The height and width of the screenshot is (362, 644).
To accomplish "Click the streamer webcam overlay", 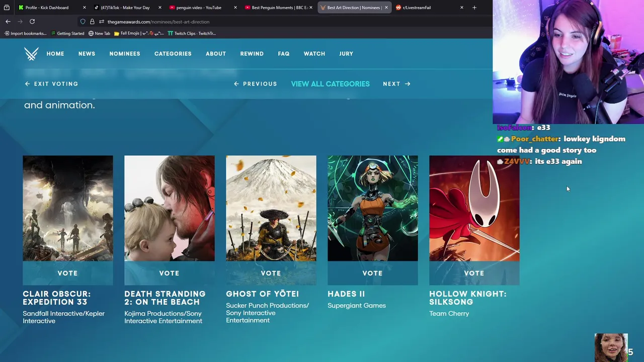I will [x=569, y=62].
